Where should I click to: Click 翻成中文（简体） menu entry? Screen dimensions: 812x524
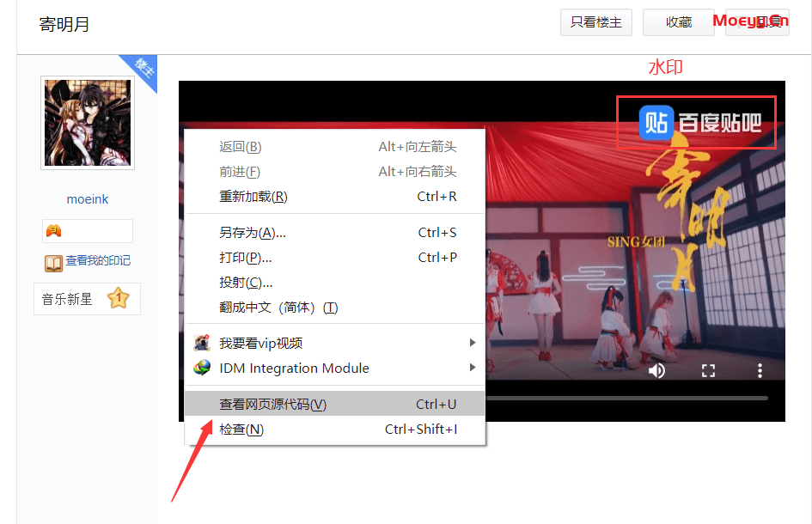pos(278,308)
